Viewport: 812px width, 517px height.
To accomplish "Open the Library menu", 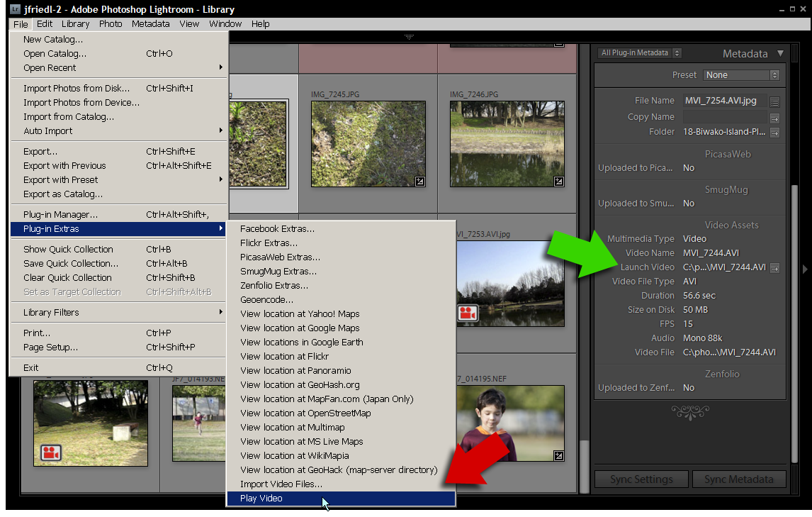I will click(x=76, y=24).
